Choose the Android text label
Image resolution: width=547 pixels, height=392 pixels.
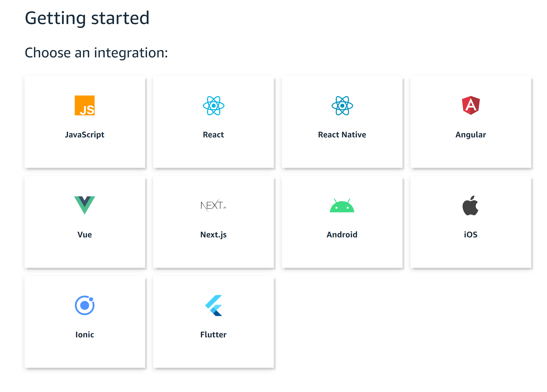(x=342, y=234)
